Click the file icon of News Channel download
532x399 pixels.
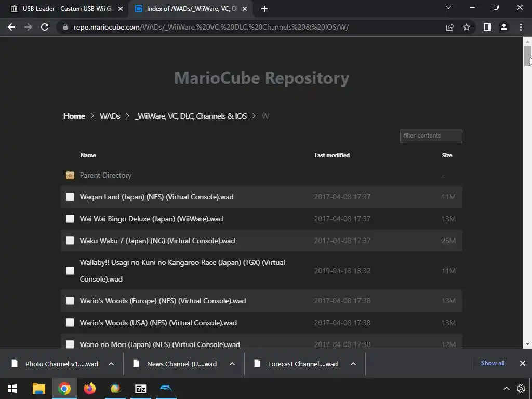tap(136, 364)
